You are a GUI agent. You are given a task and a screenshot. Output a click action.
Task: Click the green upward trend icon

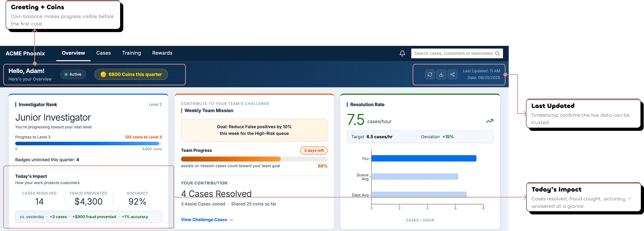click(x=490, y=121)
